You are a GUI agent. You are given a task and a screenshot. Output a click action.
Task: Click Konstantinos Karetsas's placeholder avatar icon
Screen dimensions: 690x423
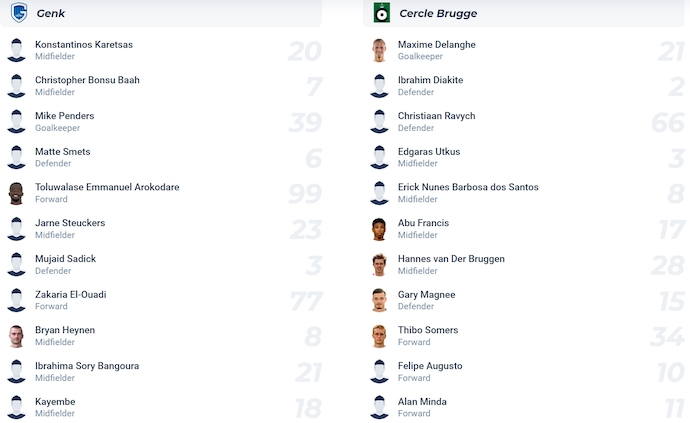(x=16, y=50)
